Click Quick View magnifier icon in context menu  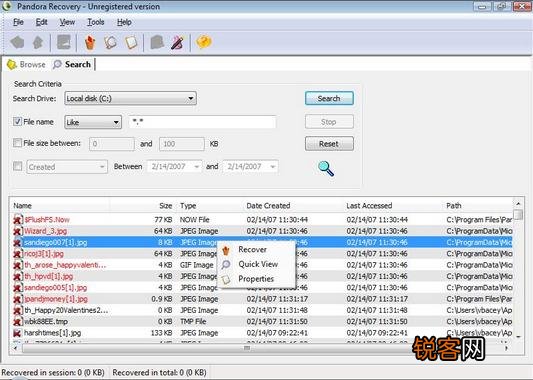[226, 264]
